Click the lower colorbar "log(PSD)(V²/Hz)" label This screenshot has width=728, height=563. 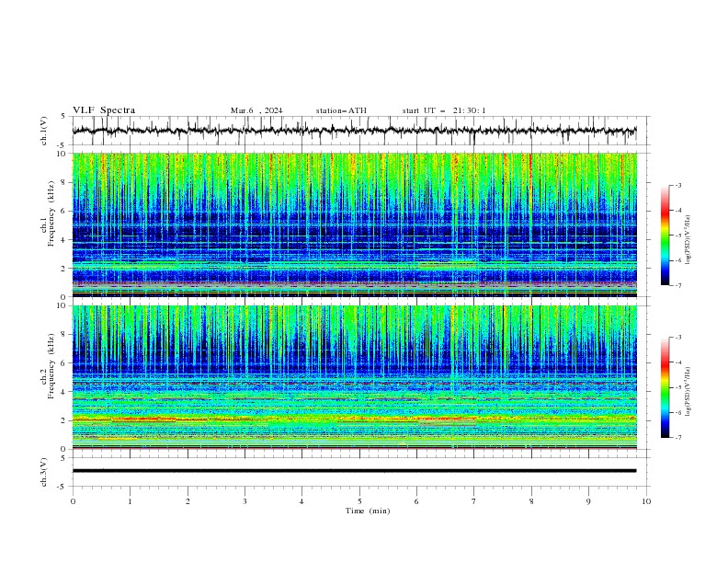coord(688,392)
